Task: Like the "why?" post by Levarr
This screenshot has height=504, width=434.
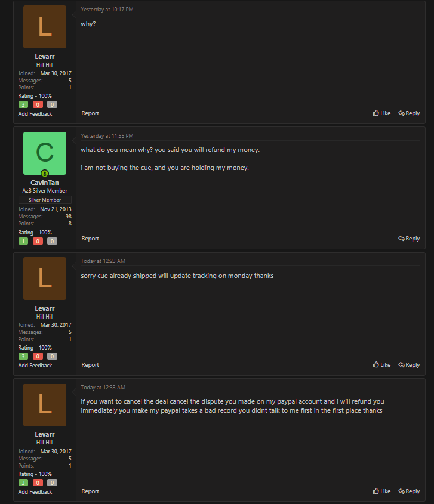Action: (381, 113)
